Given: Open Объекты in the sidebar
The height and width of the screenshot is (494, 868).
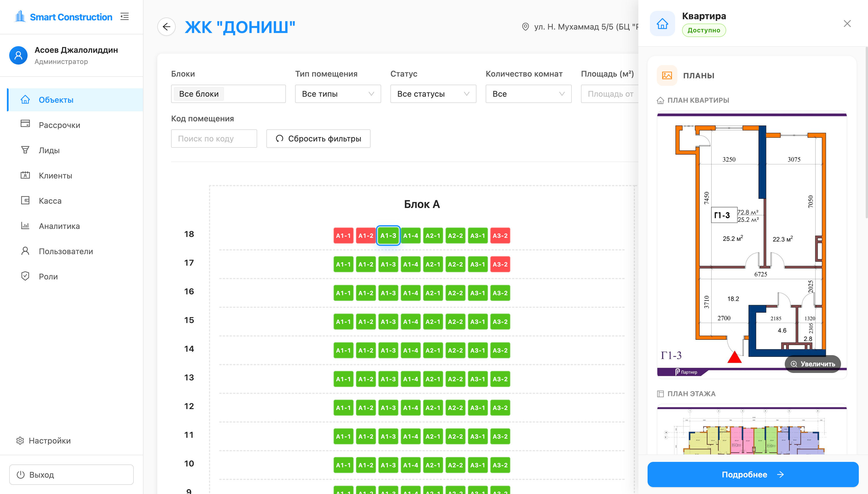Looking at the screenshot, I should pyautogui.click(x=75, y=100).
